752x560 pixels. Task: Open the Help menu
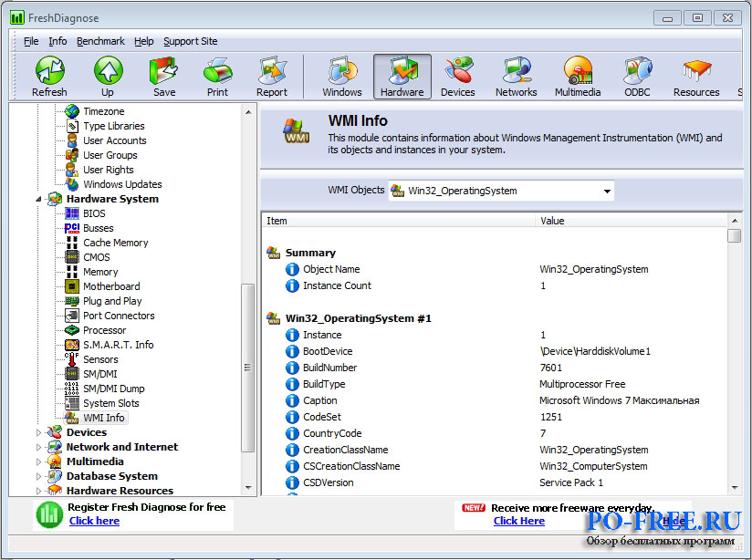(144, 41)
